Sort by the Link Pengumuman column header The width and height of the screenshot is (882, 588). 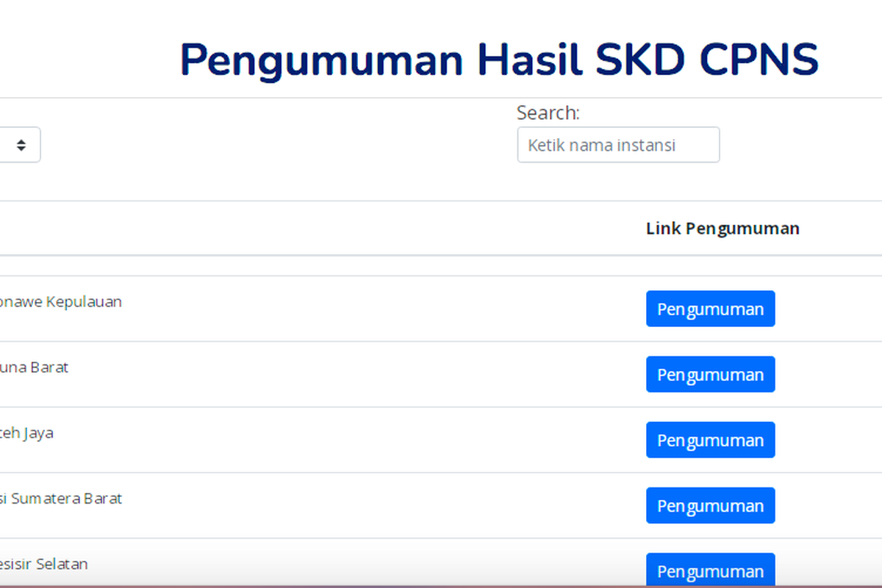(x=723, y=229)
